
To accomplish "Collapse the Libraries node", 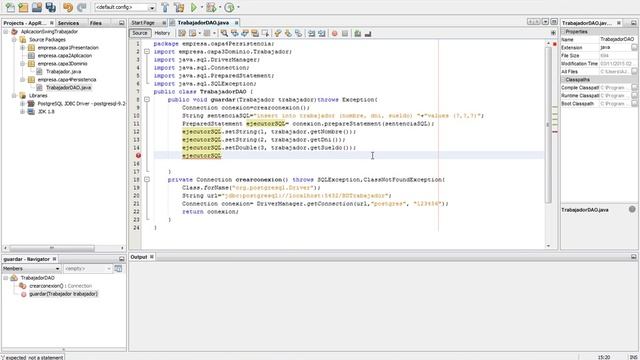I will 14,96.
